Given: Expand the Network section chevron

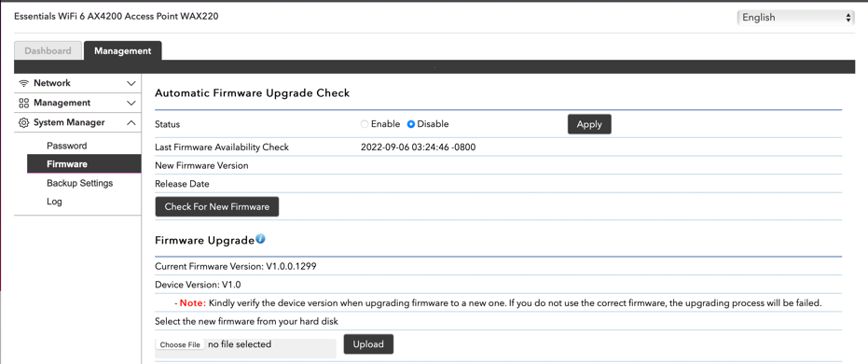Looking at the screenshot, I should (x=131, y=84).
